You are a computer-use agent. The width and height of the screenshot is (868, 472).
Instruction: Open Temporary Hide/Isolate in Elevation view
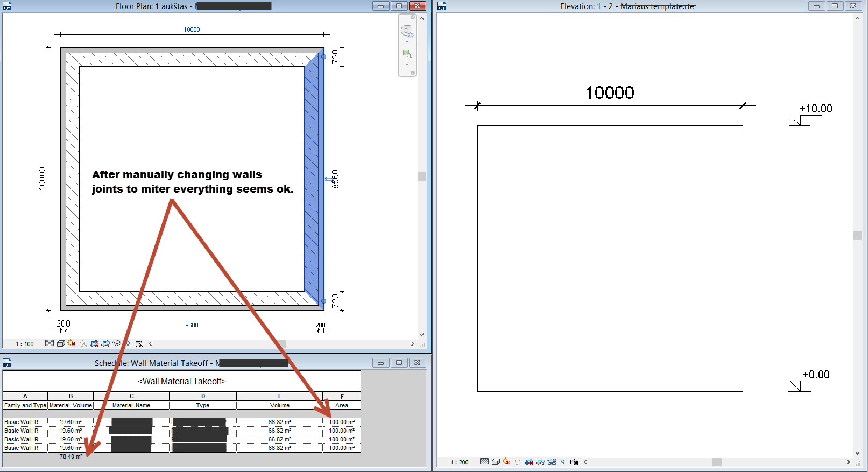tap(552, 462)
